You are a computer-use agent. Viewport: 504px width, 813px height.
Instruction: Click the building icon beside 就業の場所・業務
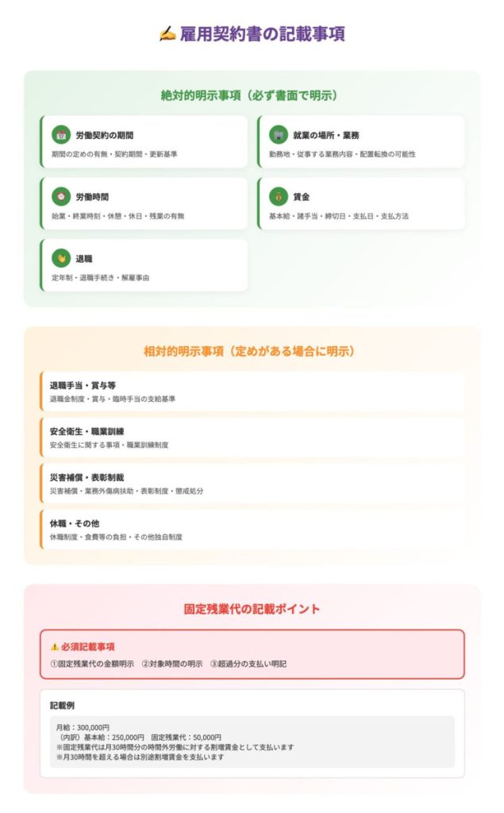point(278,135)
